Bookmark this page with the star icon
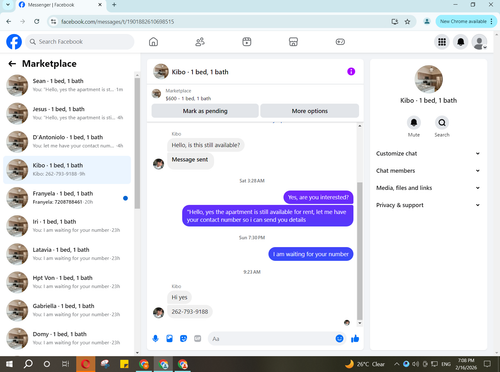This screenshot has height=372, width=500. tap(407, 22)
